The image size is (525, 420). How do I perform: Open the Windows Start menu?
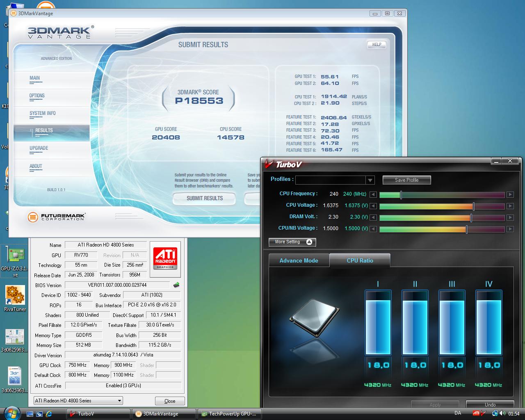click(11, 413)
